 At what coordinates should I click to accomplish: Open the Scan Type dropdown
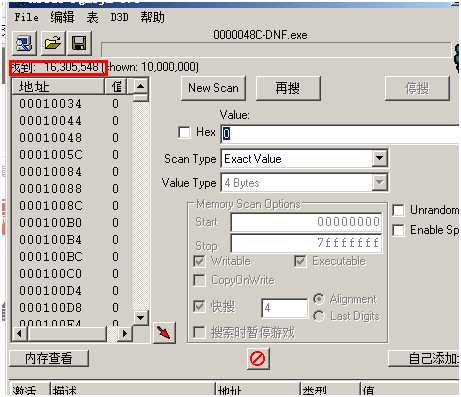click(x=380, y=159)
